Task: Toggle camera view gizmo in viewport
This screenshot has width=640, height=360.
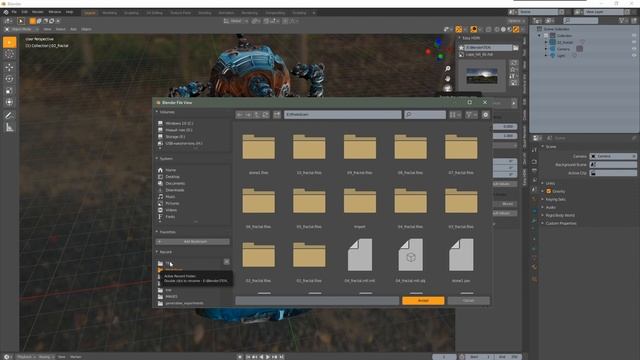Action: 448,88
